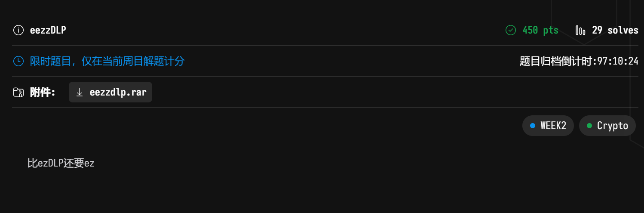Click the download arrow icon

point(80,92)
